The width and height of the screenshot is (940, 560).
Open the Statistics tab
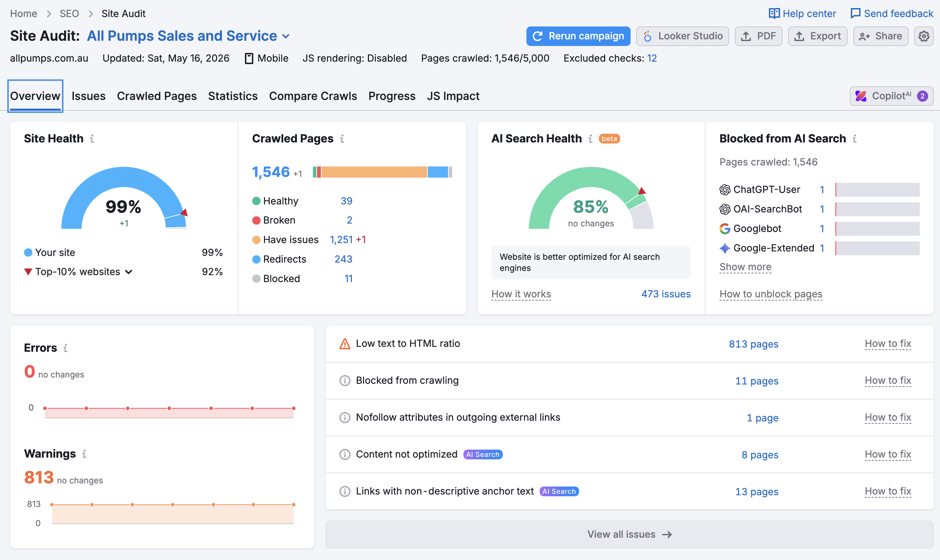[233, 96]
